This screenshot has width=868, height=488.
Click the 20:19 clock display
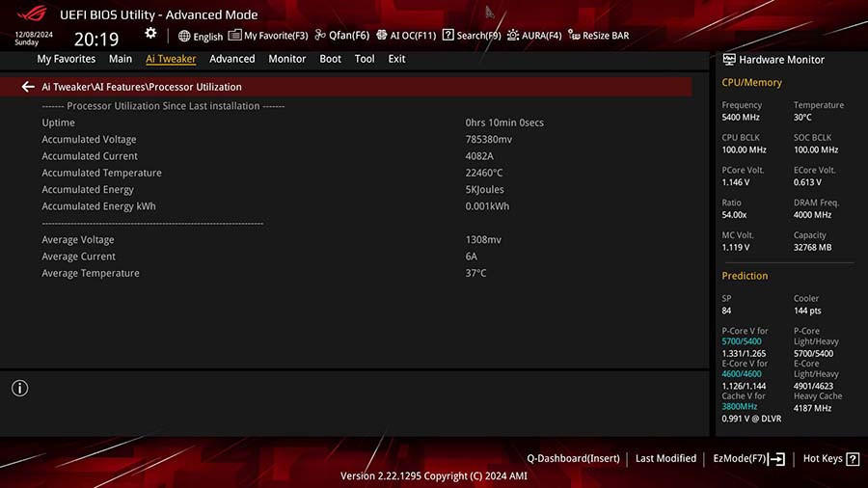[x=96, y=39]
